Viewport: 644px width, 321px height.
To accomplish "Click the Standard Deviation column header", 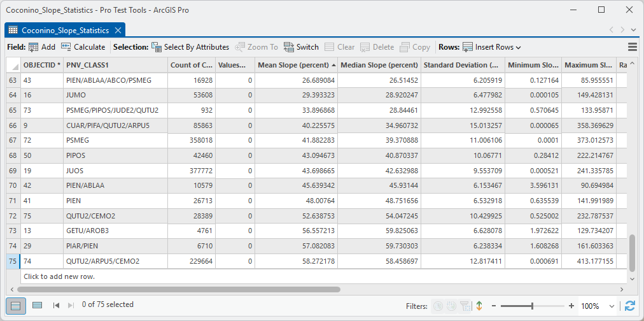I will (x=463, y=65).
